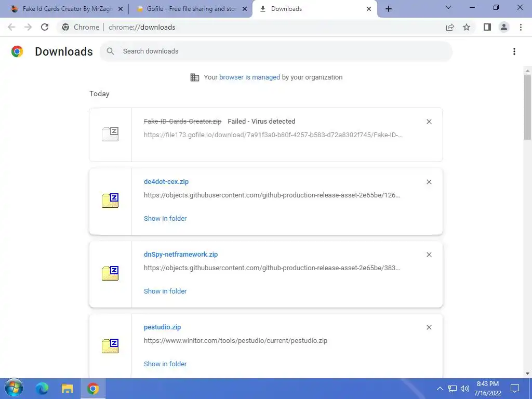Show dnSpy-netframework.zip in folder

tap(165, 291)
